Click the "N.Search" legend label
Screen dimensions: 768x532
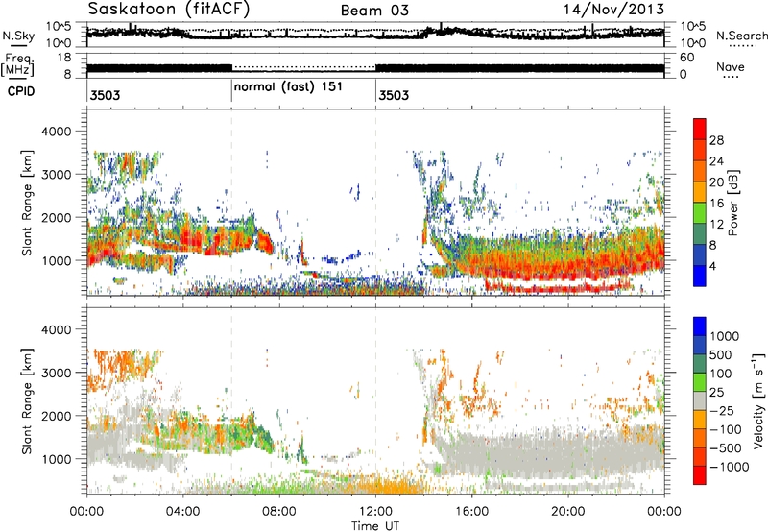pyautogui.click(x=741, y=36)
